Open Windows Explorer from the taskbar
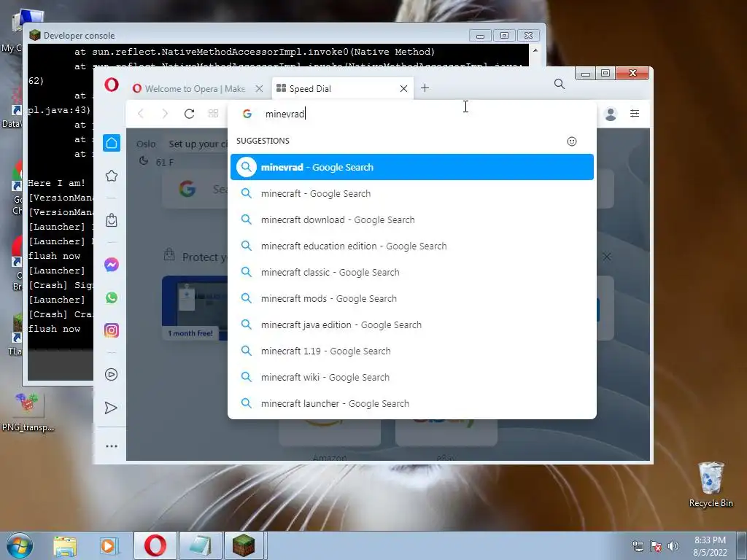The height and width of the screenshot is (560, 747). [x=65, y=545]
